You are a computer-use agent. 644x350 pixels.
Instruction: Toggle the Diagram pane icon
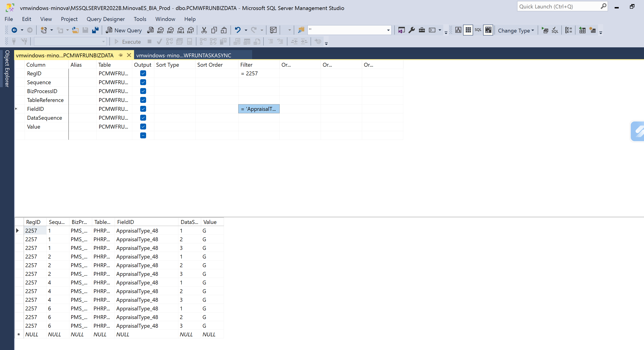click(458, 30)
